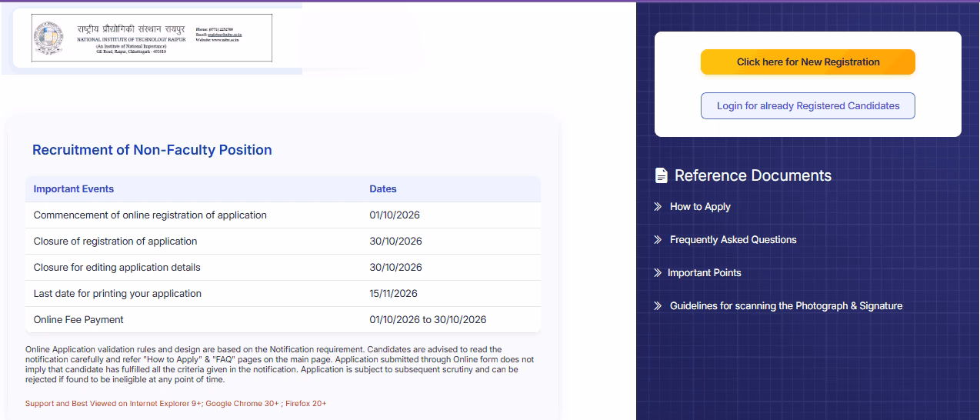Click the Dates column header

pos(383,189)
